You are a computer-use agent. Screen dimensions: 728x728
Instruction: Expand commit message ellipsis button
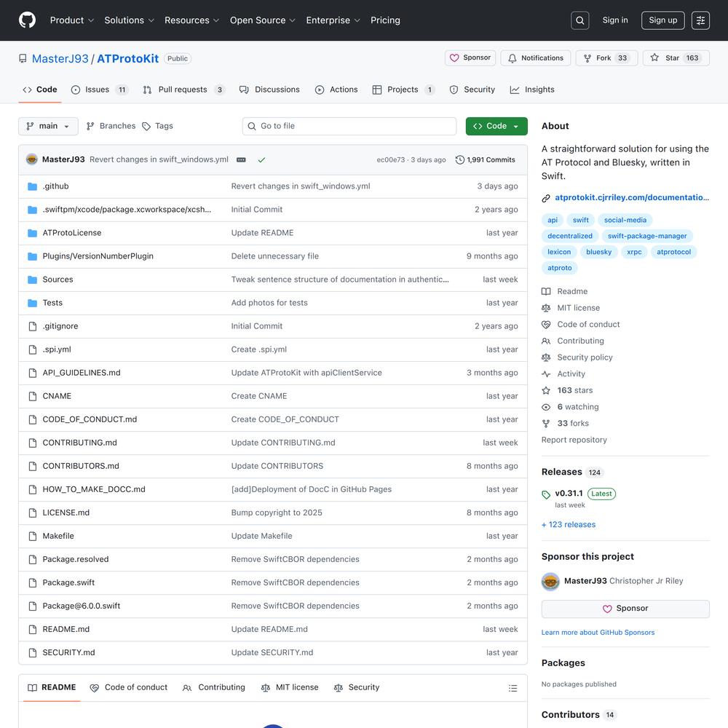tap(241, 159)
